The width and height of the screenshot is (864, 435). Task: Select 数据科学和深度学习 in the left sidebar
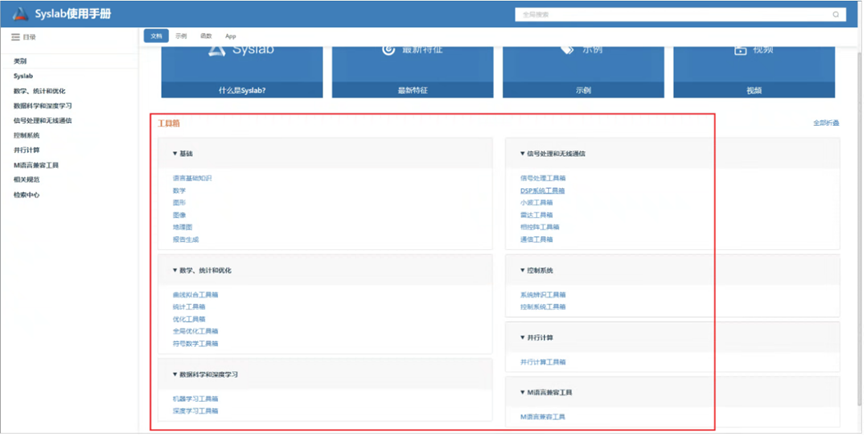pos(43,106)
